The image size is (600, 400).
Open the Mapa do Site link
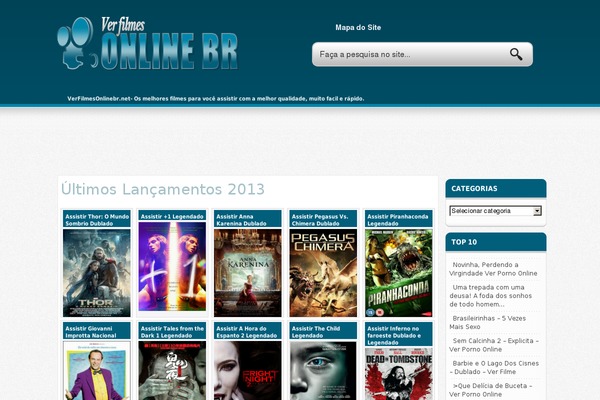[x=358, y=28]
